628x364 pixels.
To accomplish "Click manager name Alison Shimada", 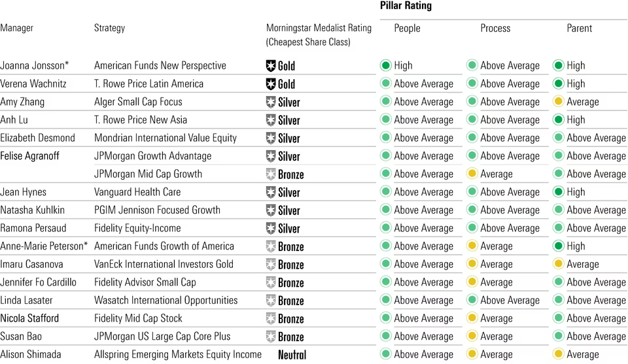I will point(30,355).
